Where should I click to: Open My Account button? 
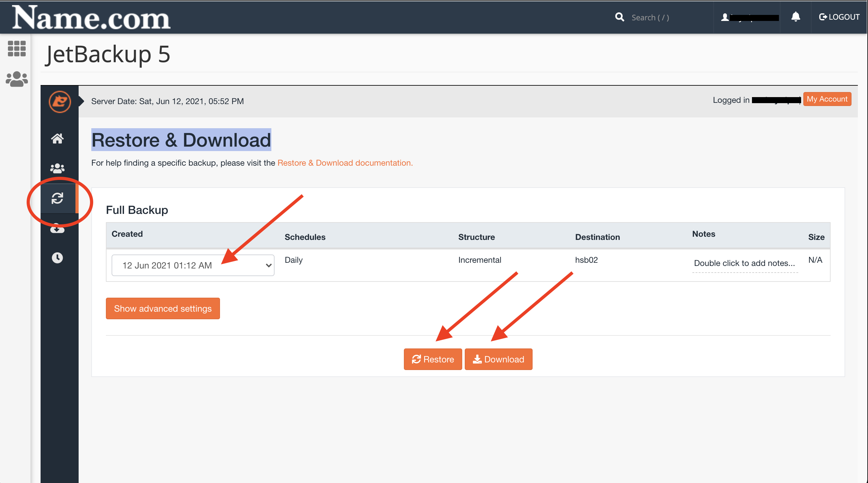(827, 99)
